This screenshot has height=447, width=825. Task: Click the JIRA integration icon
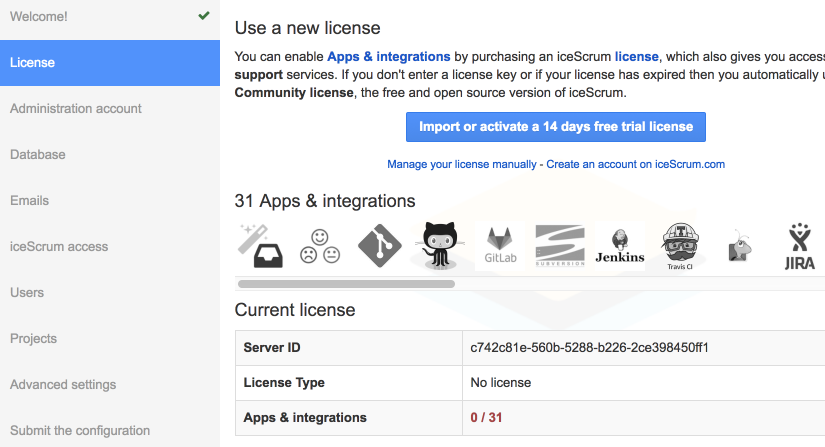click(x=799, y=246)
